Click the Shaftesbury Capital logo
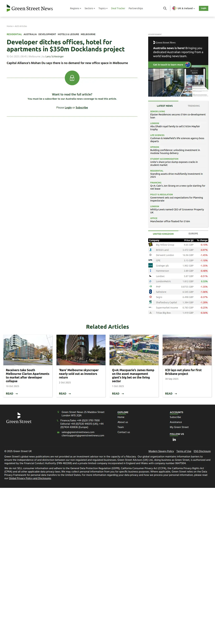Image resolution: width=215 pixels, height=644 pixels. click(x=150, y=302)
